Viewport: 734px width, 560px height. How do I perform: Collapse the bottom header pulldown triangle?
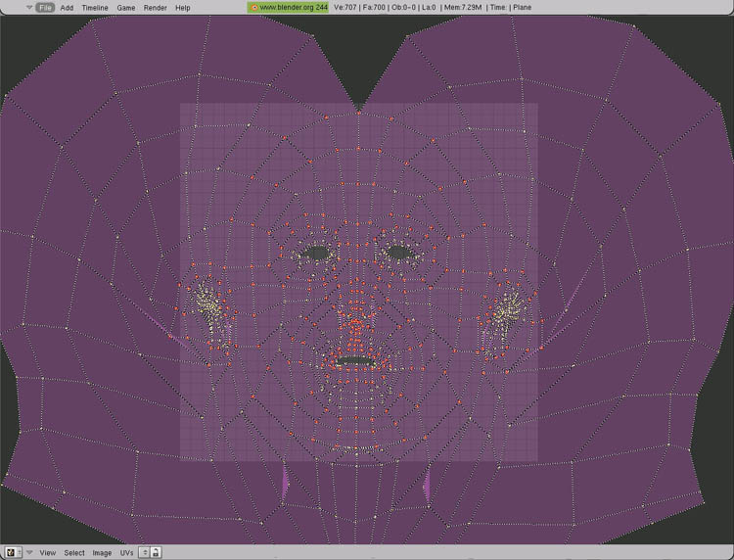(28, 553)
